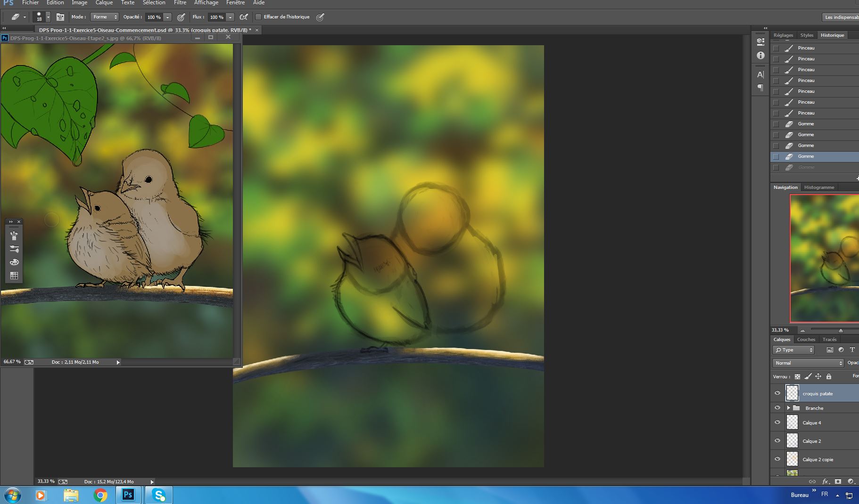
Task: Switch to the Couches tab
Action: click(806, 340)
